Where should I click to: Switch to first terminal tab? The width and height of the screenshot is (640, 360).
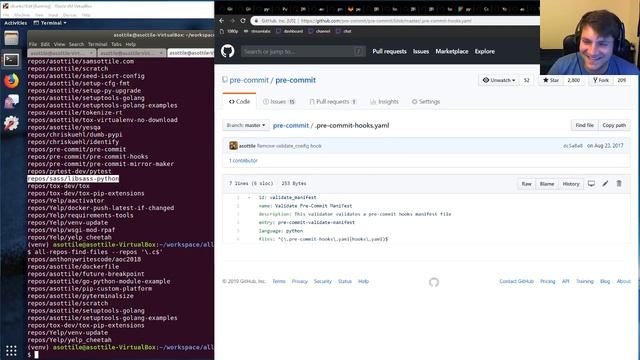(62, 53)
